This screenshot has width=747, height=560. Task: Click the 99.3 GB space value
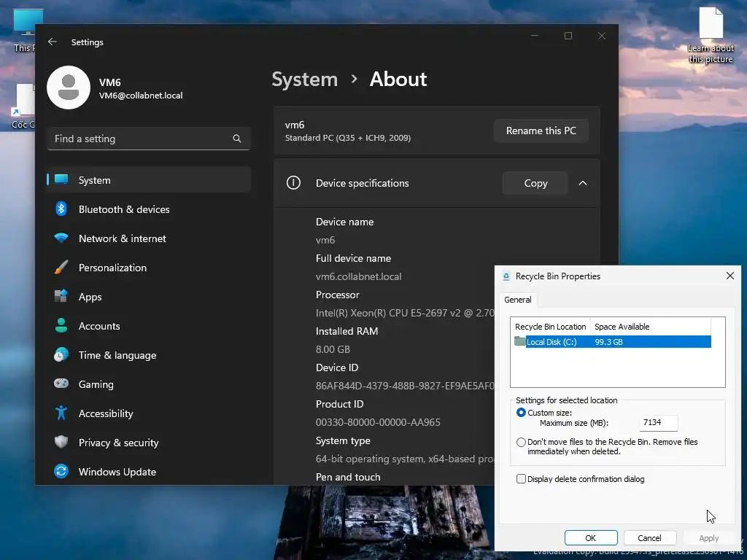tap(608, 342)
